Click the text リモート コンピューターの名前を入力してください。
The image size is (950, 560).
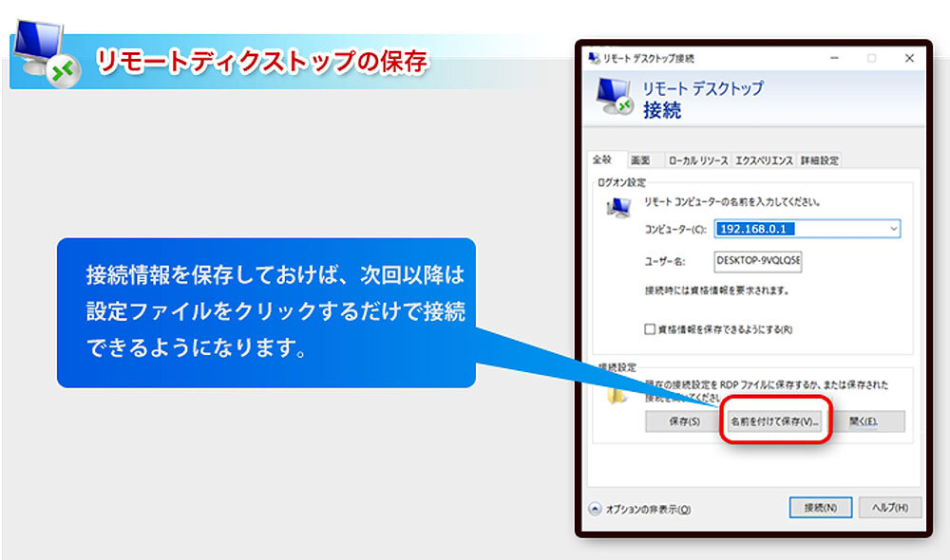[x=731, y=201]
